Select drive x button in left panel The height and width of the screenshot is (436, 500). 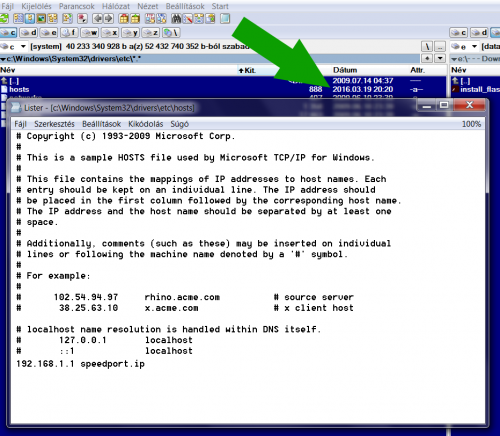coord(110,33)
